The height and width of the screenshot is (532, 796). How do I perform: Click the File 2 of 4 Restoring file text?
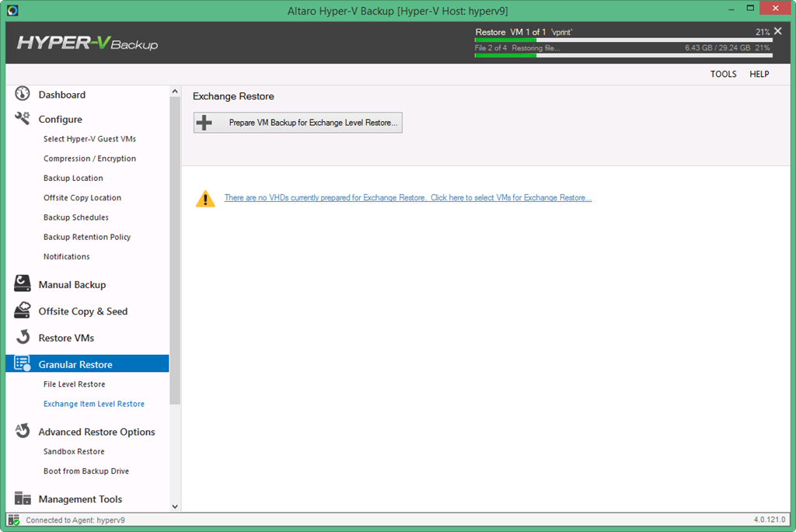pos(517,48)
